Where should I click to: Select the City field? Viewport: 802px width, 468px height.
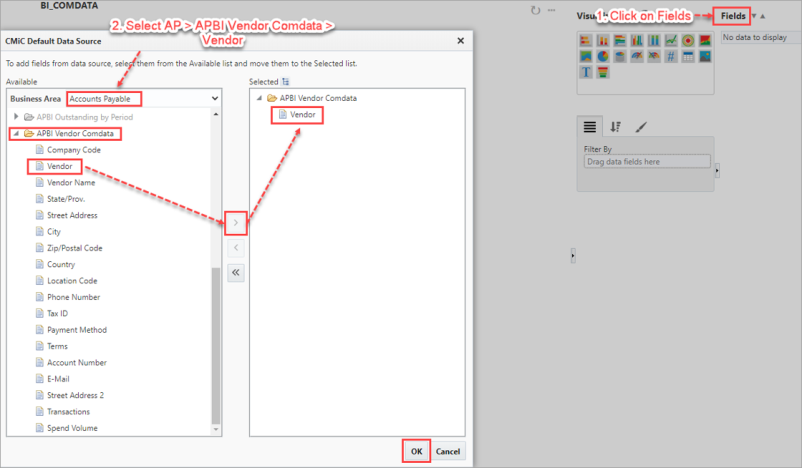54,232
